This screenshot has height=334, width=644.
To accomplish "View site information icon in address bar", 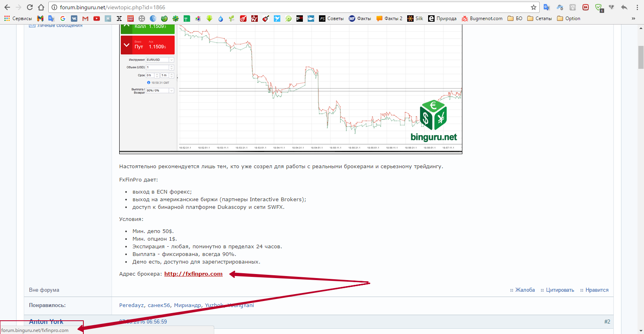I will point(54,7).
